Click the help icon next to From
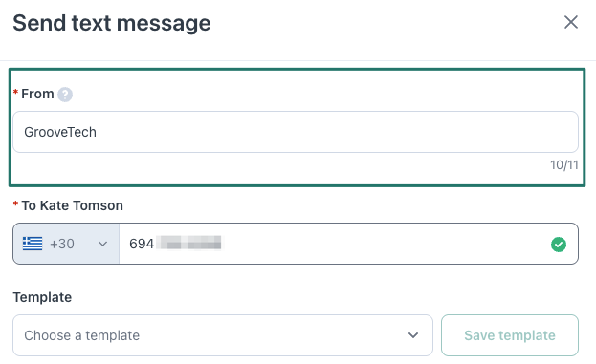Image resolution: width=596 pixels, height=364 pixels. coord(65,95)
